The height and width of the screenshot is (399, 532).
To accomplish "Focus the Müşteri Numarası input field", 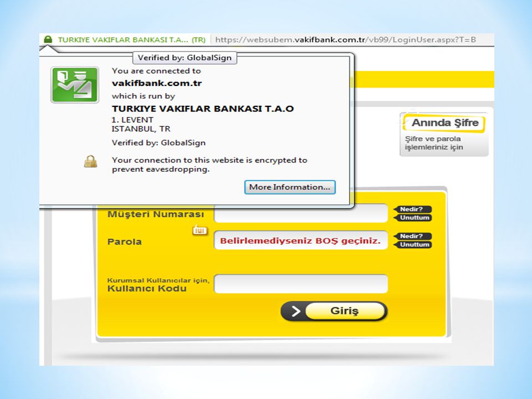I will pyautogui.click(x=301, y=214).
